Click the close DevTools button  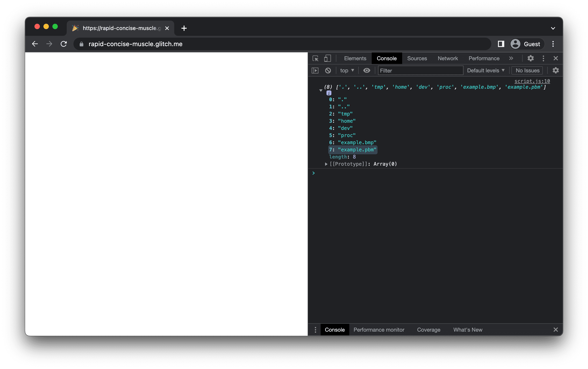pyautogui.click(x=556, y=58)
